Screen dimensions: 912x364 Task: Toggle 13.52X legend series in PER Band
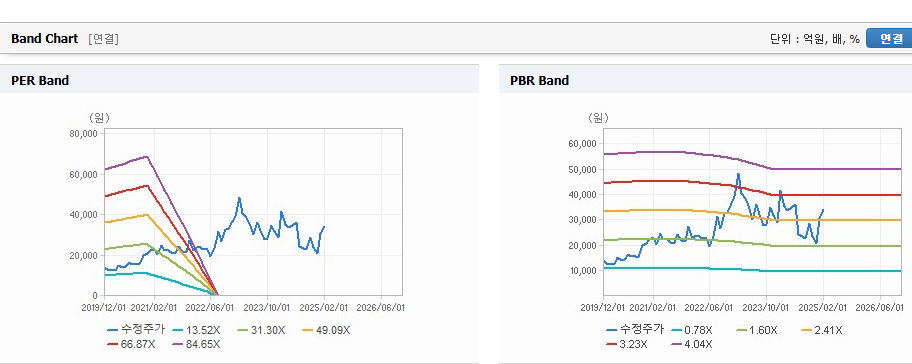196,330
